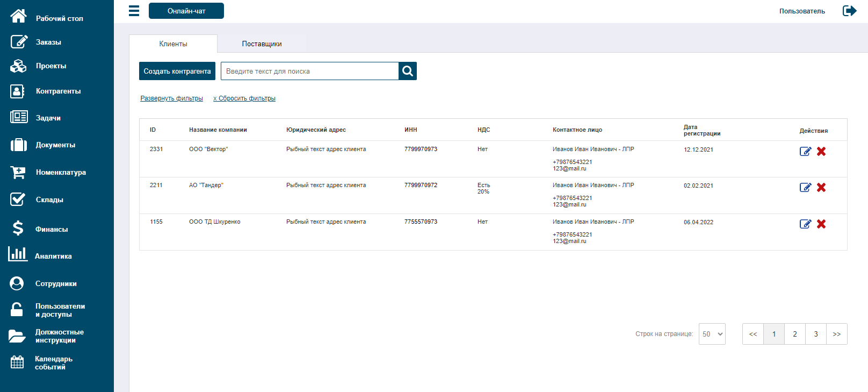This screenshot has height=392, width=868.
Task: Click the ID cell 2331
Action: click(x=156, y=149)
